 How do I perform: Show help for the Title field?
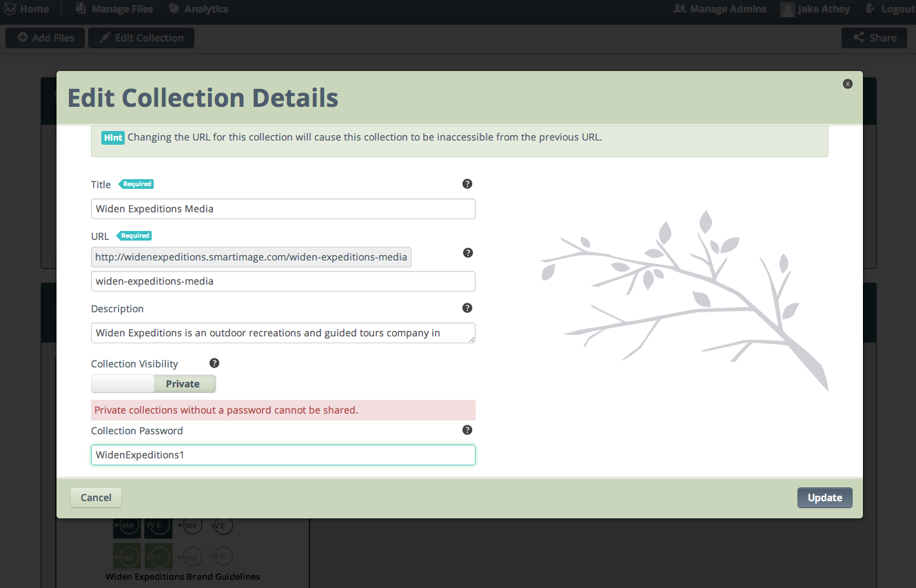pos(467,184)
